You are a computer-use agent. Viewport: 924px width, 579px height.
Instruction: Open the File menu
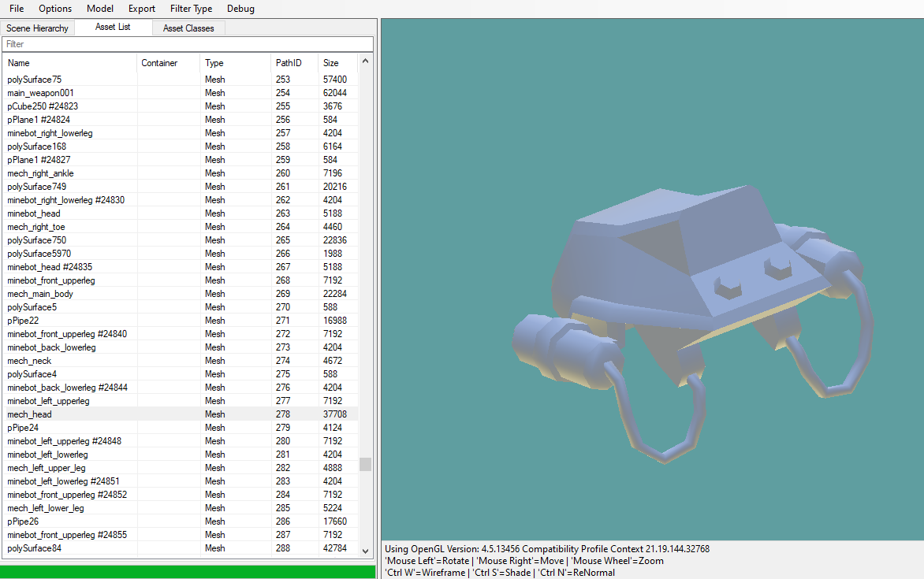[x=17, y=8]
